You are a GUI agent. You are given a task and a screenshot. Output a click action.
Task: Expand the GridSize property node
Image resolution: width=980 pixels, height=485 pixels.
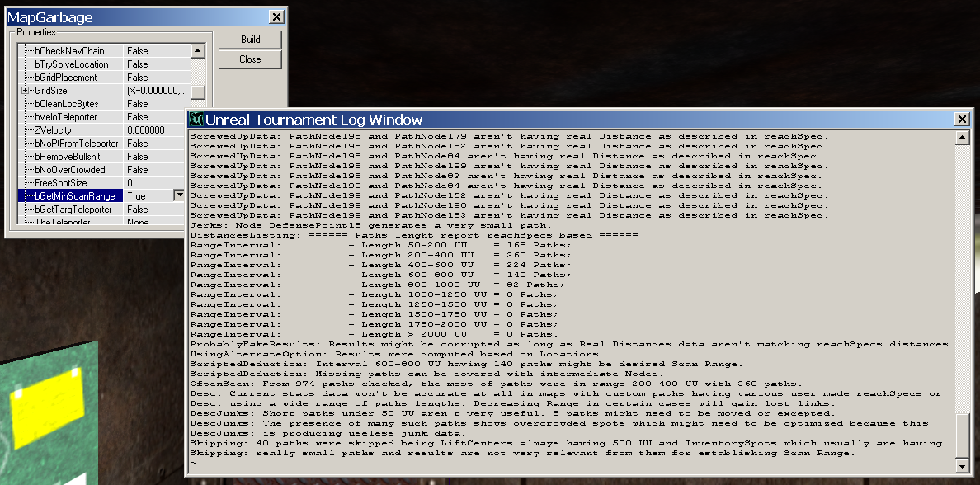coord(26,91)
